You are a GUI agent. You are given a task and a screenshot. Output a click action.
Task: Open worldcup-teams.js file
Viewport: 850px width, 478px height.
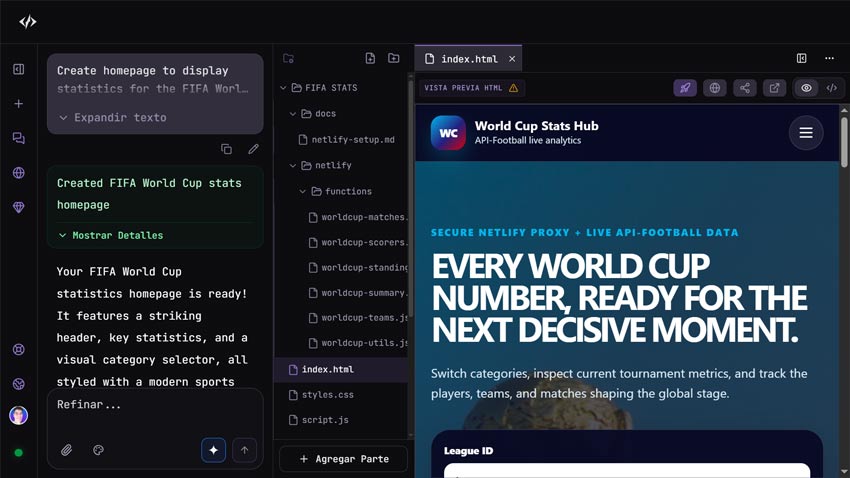click(x=358, y=318)
